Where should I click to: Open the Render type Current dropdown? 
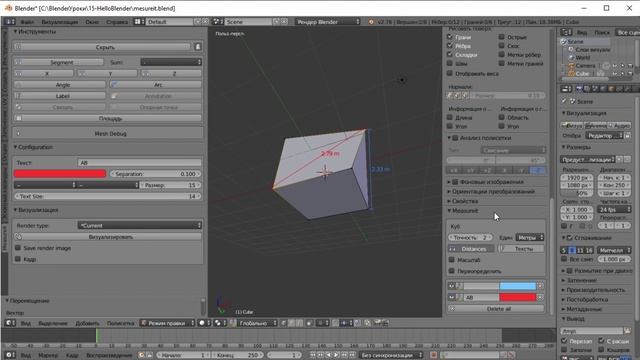click(x=140, y=225)
